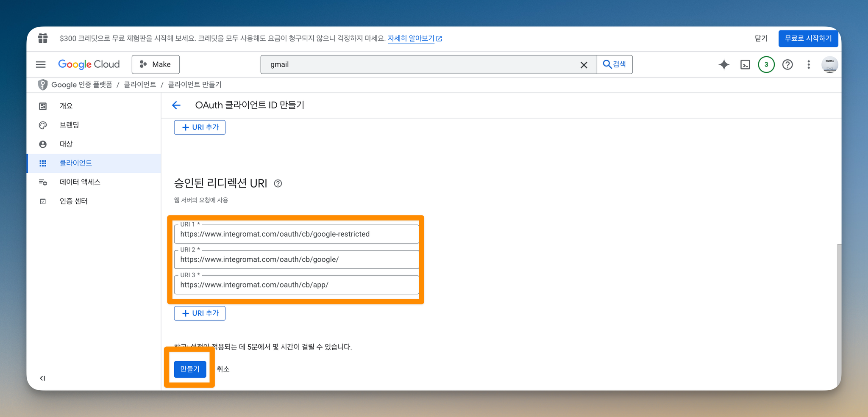Open 데이터 액세스 in sidebar
868x417 pixels.
[94, 182]
